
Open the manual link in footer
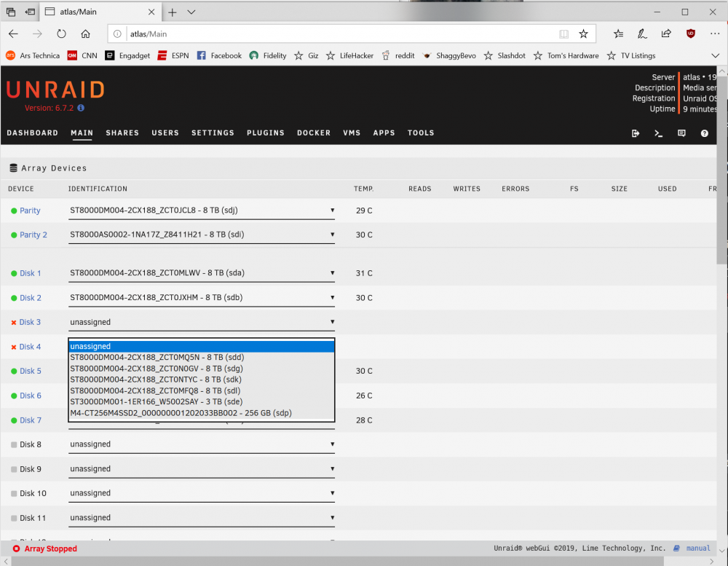tap(698, 549)
